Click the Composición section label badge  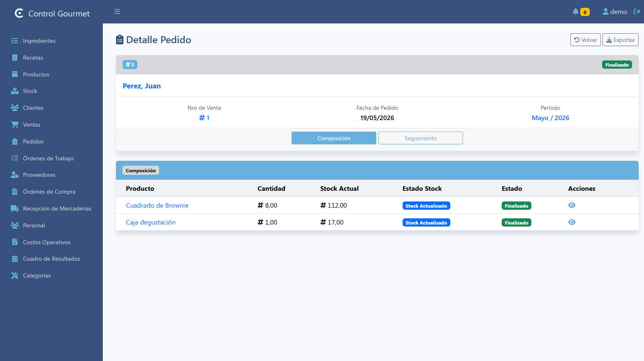click(141, 170)
